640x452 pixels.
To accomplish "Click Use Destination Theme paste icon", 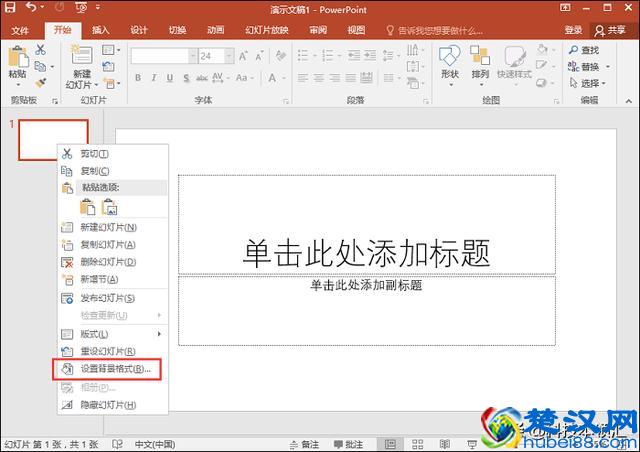I will (87, 207).
